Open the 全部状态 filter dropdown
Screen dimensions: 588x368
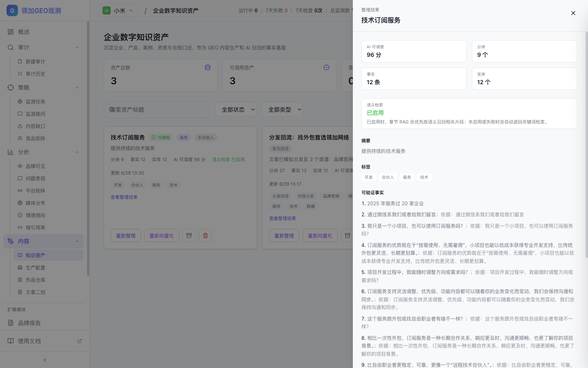(236, 110)
